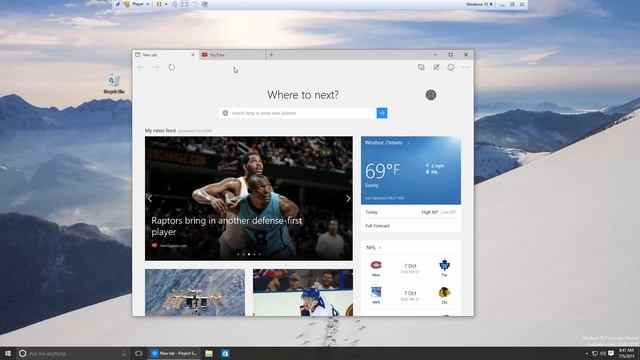Click the network icon in system tray
The width and height of the screenshot is (640, 360).
(x=595, y=353)
